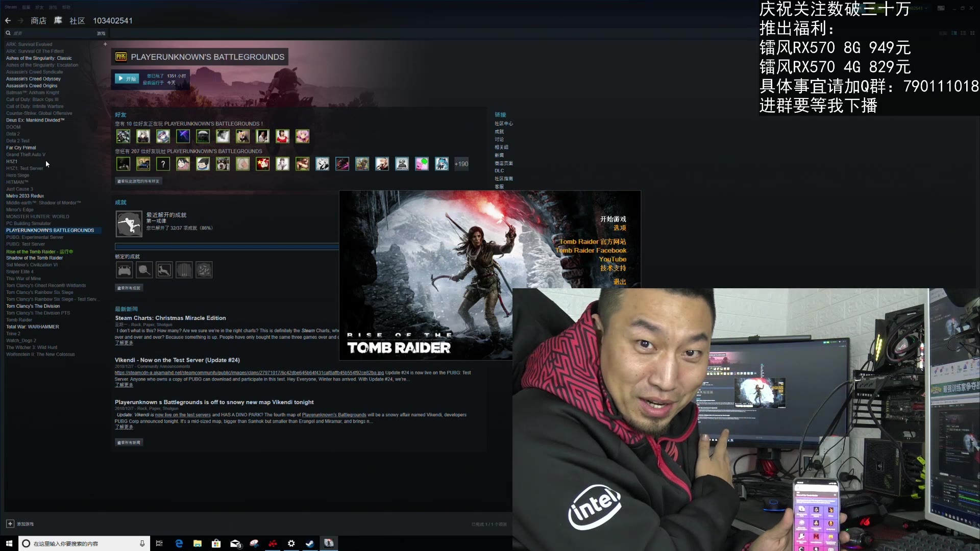The width and height of the screenshot is (980, 551).
Task: Open Steam Charts: Christmas Miracle Edition article
Action: click(x=170, y=318)
